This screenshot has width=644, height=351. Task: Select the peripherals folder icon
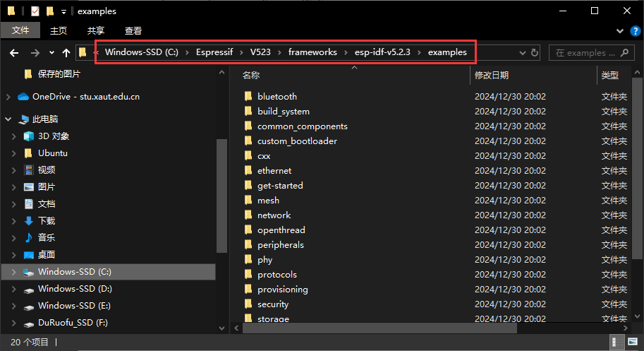point(248,245)
